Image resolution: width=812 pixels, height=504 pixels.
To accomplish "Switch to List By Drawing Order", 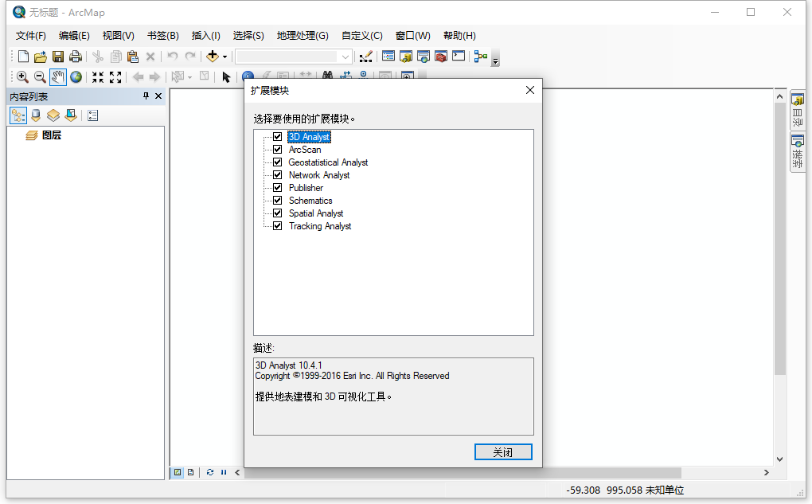I will click(x=18, y=115).
